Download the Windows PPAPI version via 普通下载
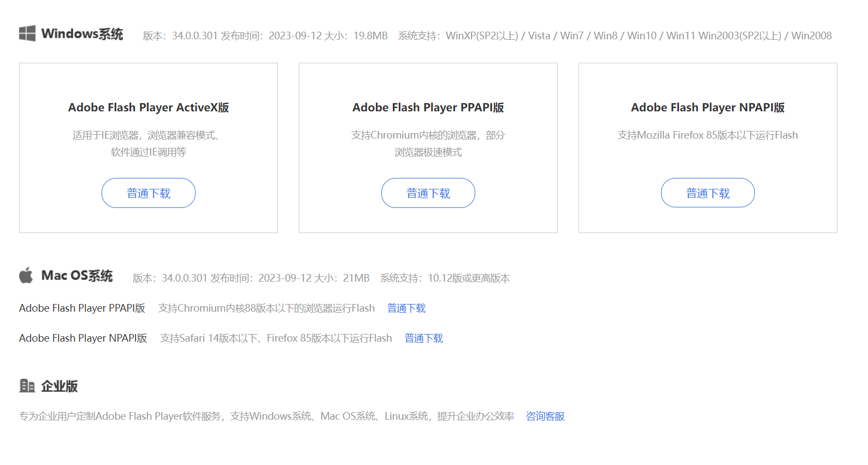 coord(428,193)
